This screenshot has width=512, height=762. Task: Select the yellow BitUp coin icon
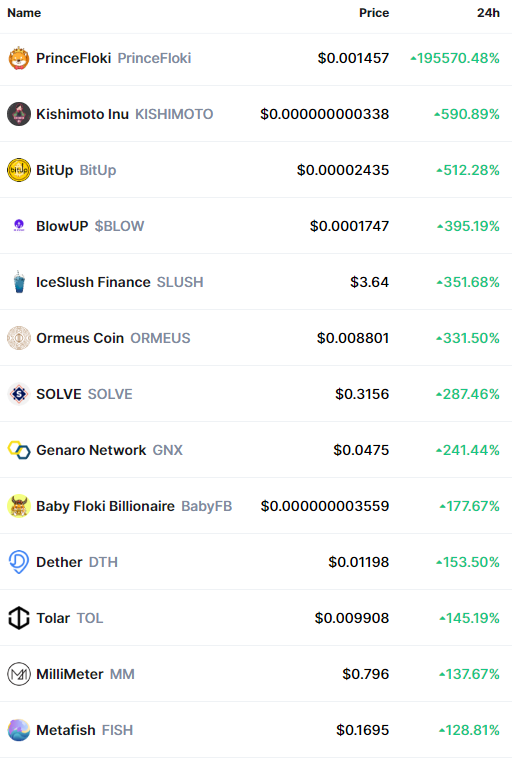(19, 170)
